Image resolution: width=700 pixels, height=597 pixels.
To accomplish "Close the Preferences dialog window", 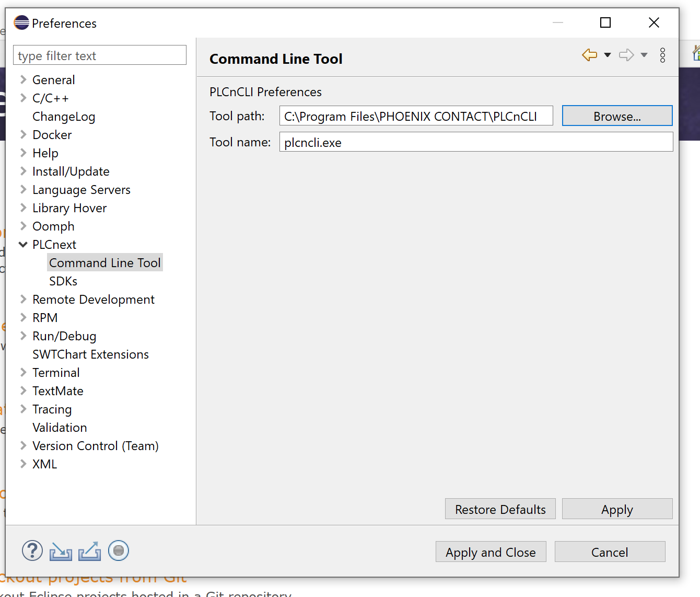I will [x=654, y=22].
